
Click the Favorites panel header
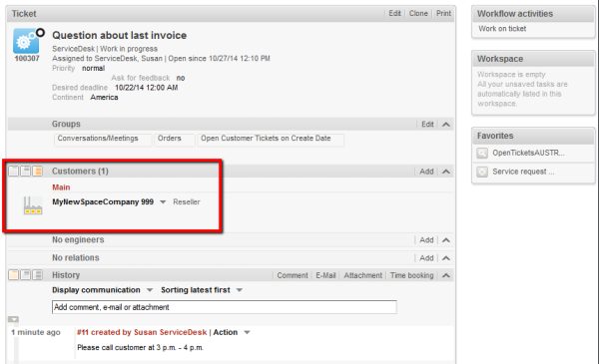(533, 136)
